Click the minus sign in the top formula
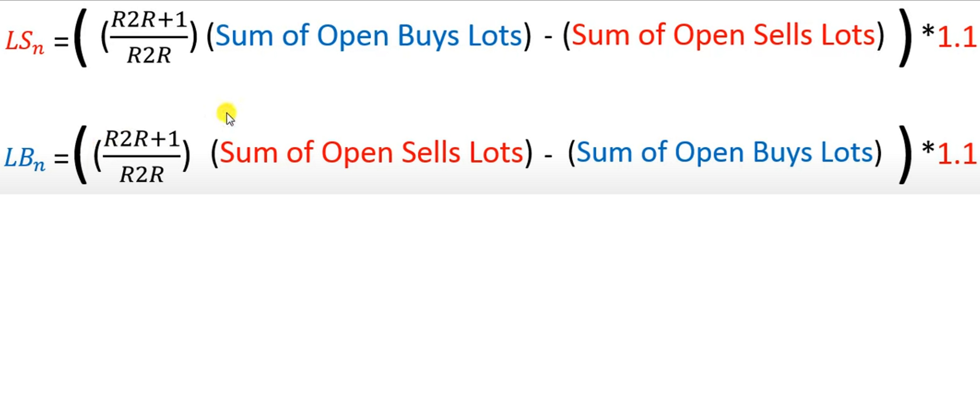Viewport: 980px width, 401px height. tap(548, 38)
